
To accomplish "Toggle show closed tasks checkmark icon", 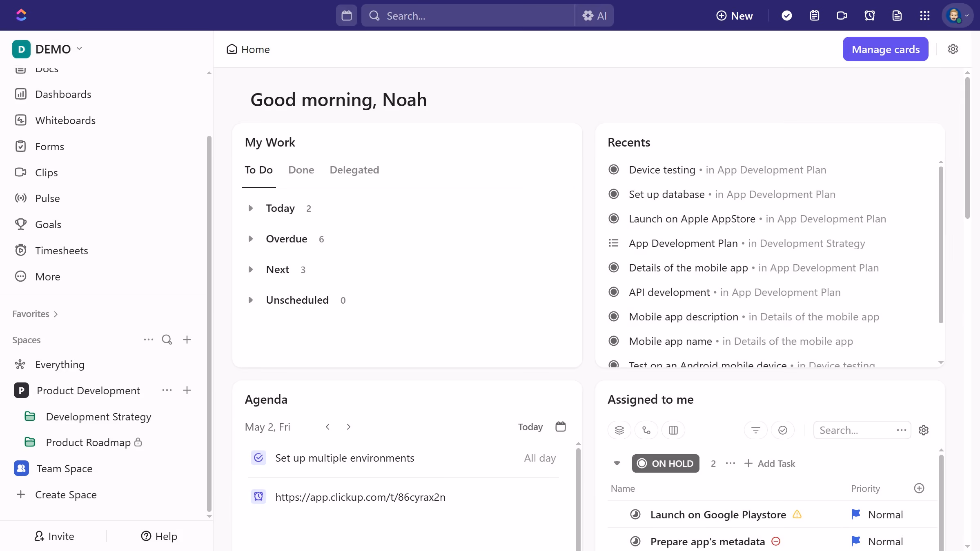I will (783, 430).
